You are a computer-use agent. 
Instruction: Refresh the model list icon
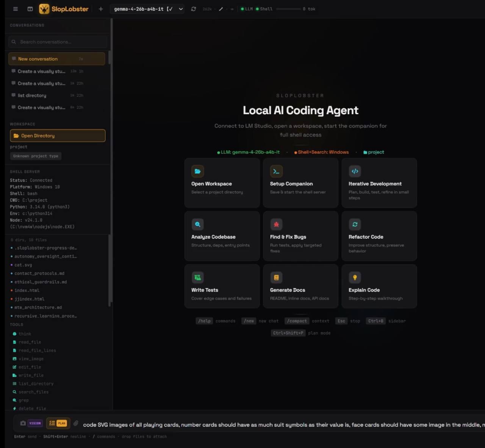[194, 9]
